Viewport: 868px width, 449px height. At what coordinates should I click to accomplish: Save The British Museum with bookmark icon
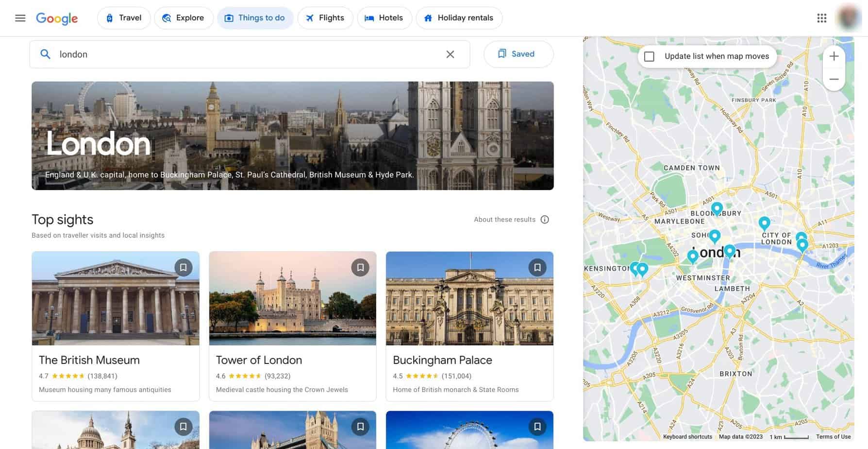click(x=183, y=267)
